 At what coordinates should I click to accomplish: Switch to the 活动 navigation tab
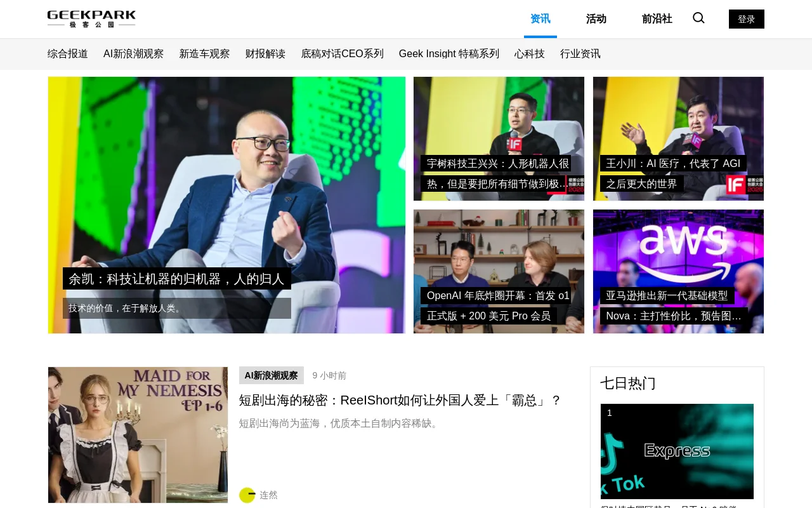[x=596, y=19]
